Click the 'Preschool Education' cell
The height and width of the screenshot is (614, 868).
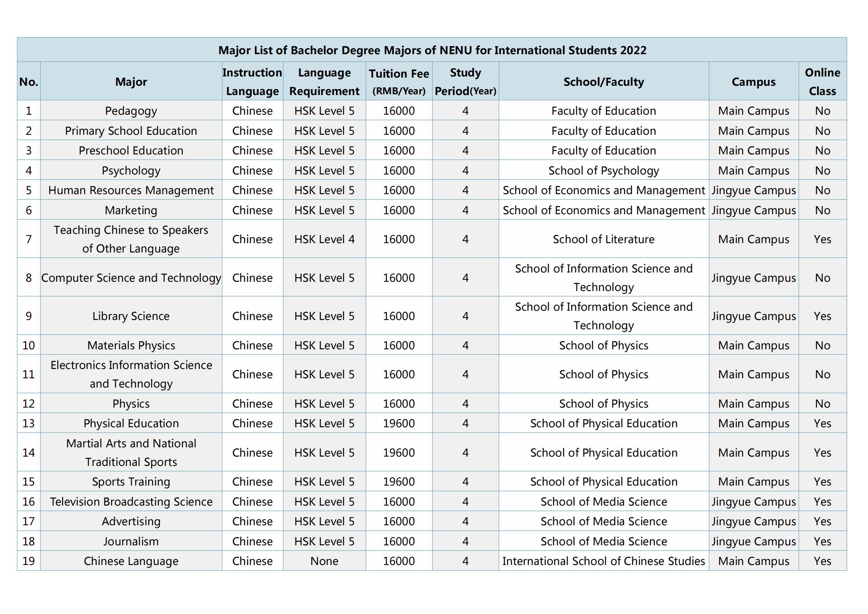tap(131, 150)
